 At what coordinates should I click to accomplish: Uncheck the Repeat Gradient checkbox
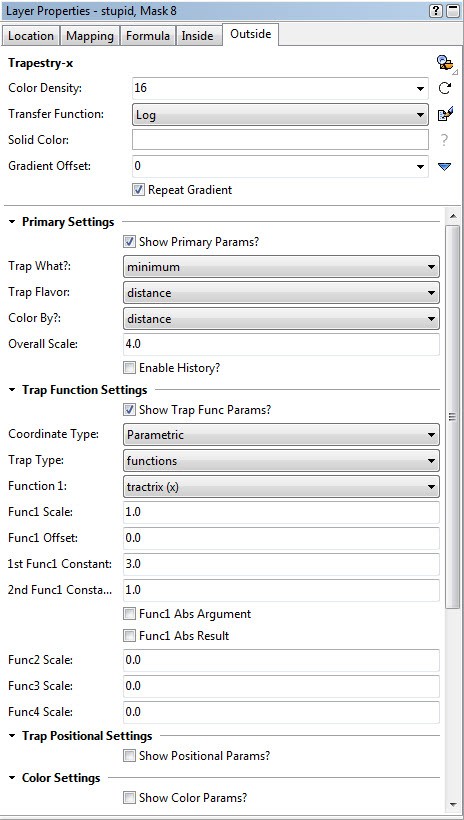[138, 190]
